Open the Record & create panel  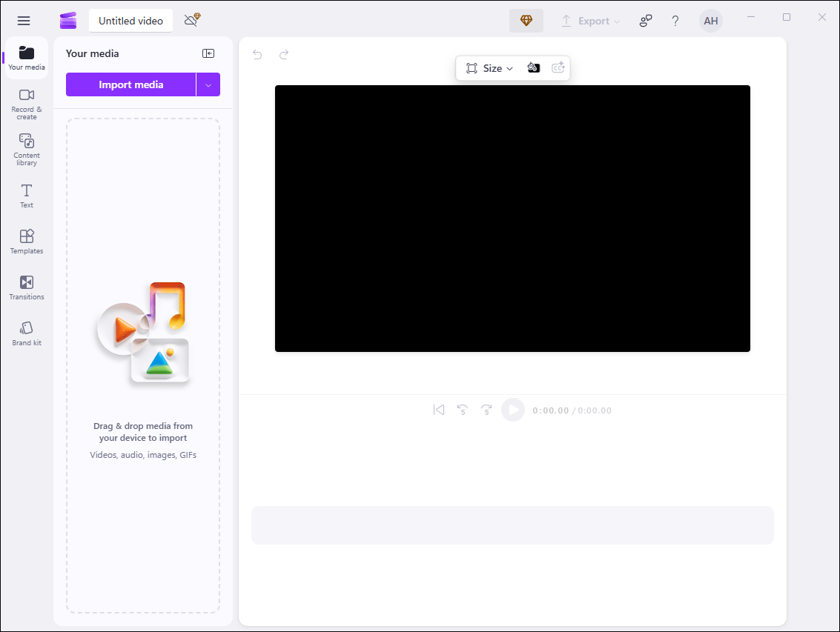26,104
